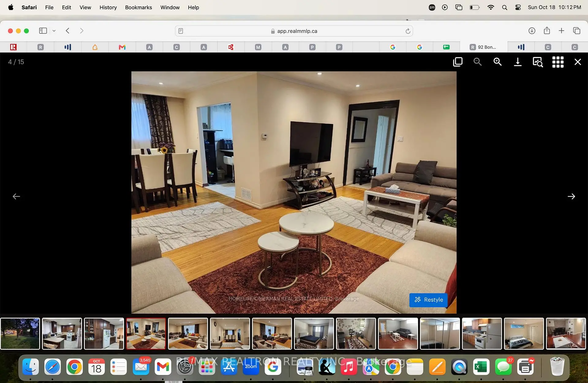Open macOS Control Center toggles
This screenshot has height=383, width=588.
pyautogui.click(x=518, y=7)
